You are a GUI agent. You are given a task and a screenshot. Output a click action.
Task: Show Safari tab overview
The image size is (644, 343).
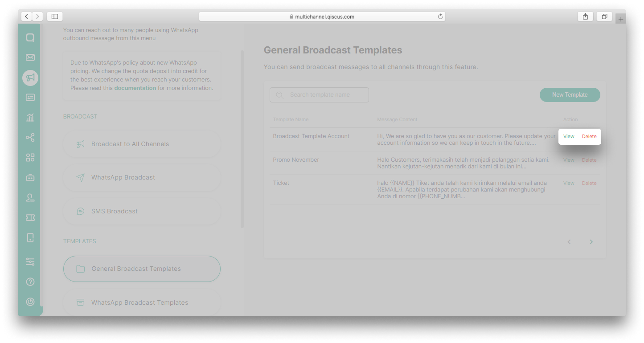click(x=604, y=16)
